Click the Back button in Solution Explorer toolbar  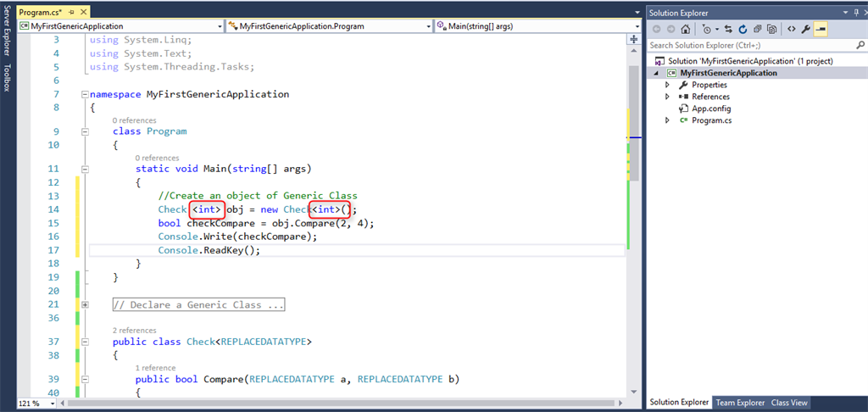(x=657, y=30)
